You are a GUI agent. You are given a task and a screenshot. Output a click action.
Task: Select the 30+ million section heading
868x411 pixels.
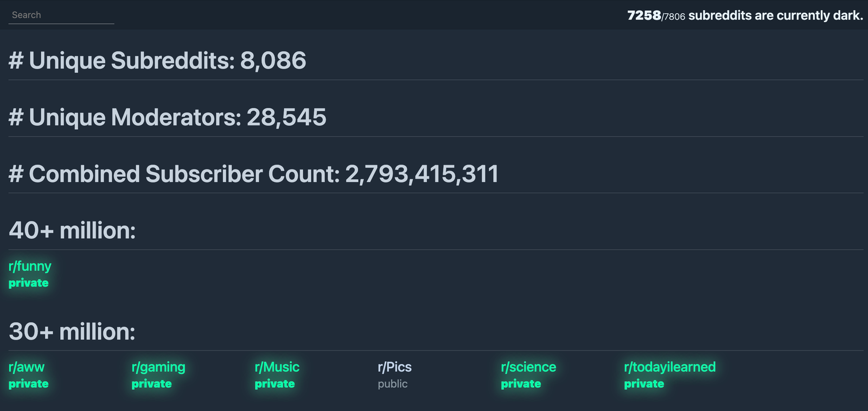coord(72,331)
